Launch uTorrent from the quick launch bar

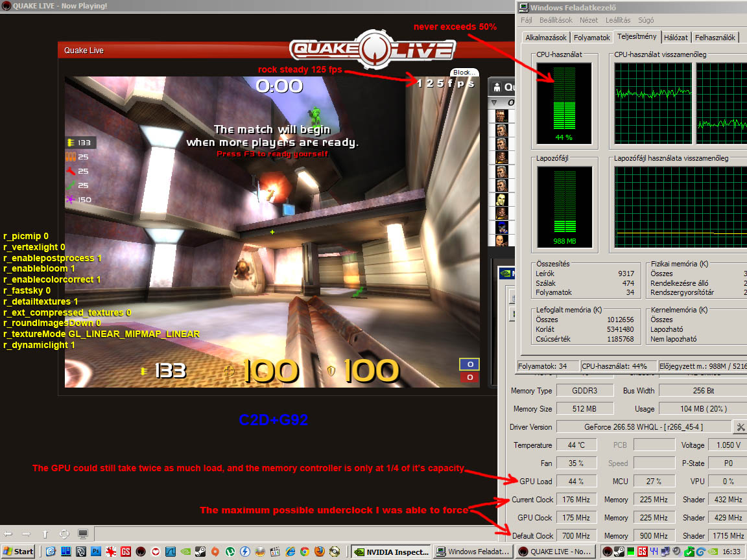click(230, 552)
